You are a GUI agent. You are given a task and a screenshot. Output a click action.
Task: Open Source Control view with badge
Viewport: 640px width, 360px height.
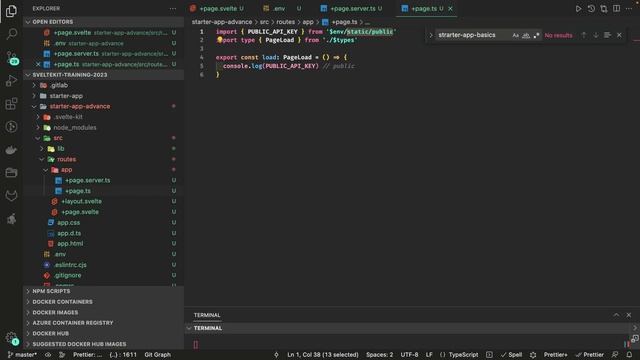pyautogui.click(x=11, y=58)
